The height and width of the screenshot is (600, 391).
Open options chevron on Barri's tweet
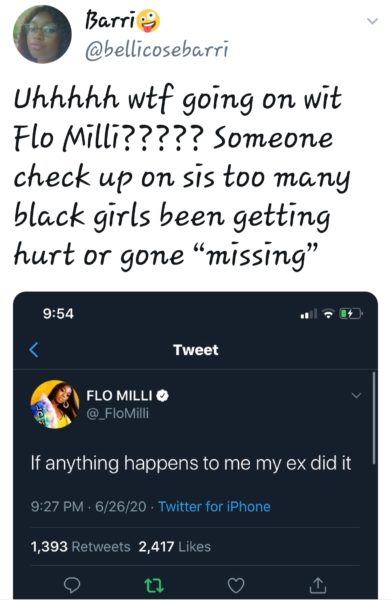coord(372,21)
